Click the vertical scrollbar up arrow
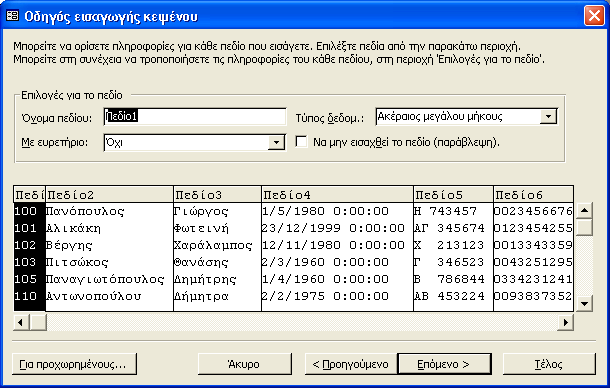610x388 pixels. 584,211
